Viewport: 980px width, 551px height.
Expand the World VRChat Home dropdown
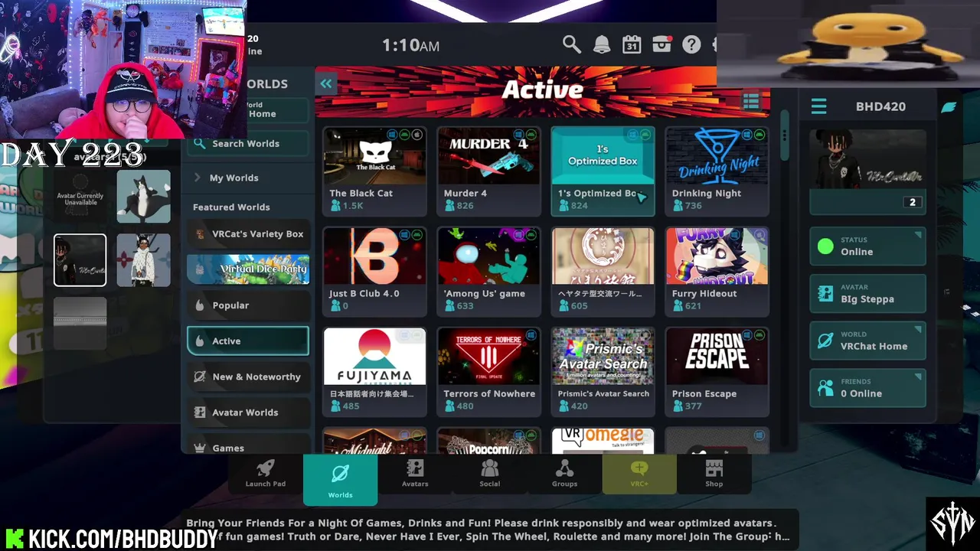click(x=867, y=341)
